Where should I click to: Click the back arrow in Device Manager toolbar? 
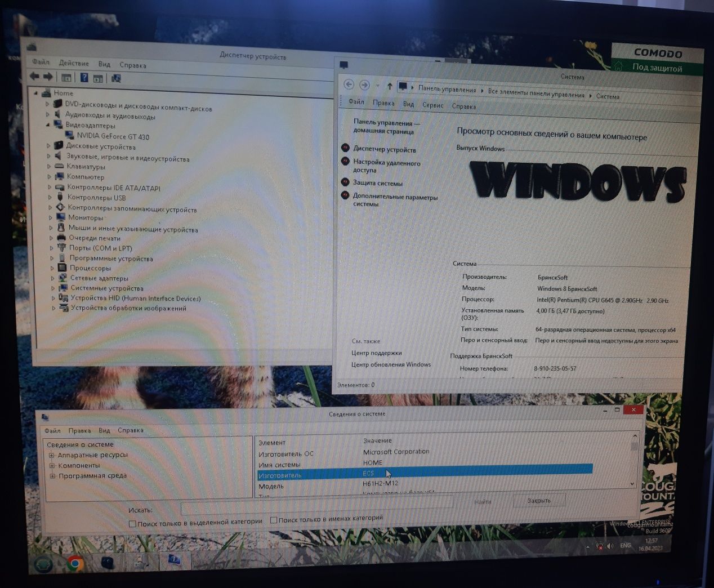(34, 77)
